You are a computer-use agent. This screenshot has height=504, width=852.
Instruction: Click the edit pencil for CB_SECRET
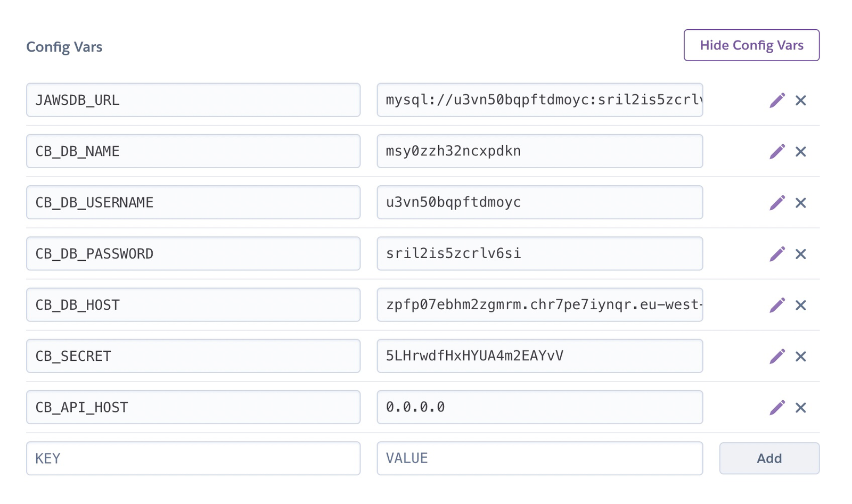pos(779,356)
